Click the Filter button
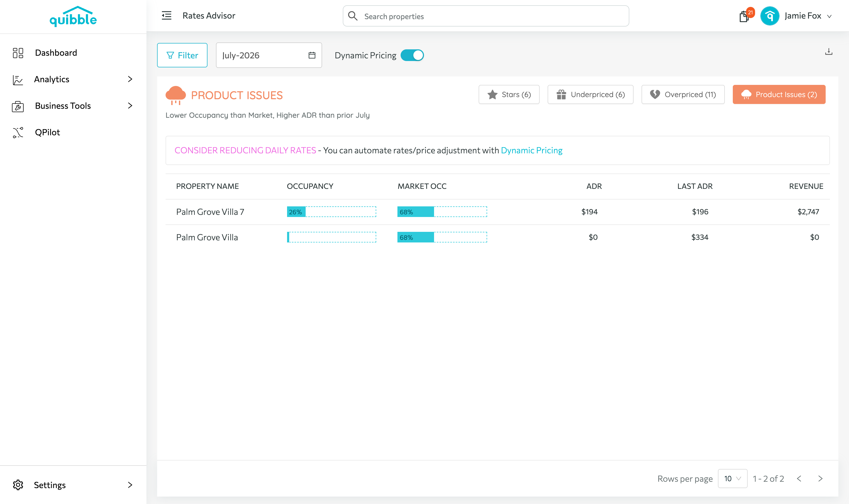 pyautogui.click(x=182, y=55)
